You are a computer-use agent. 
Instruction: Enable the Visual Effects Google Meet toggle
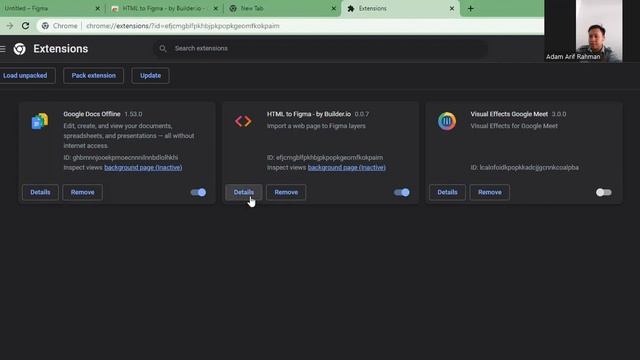pyautogui.click(x=604, y=192)
